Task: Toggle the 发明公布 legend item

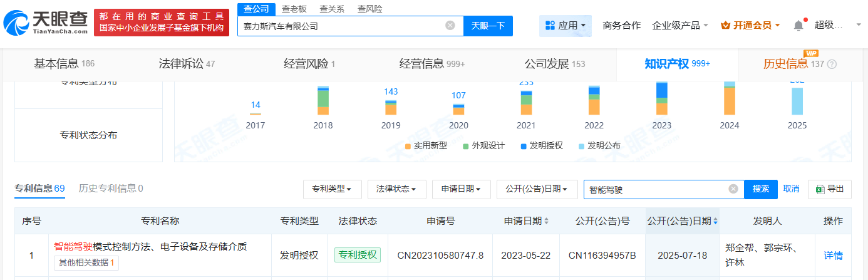Action: [x=599, y=145]
